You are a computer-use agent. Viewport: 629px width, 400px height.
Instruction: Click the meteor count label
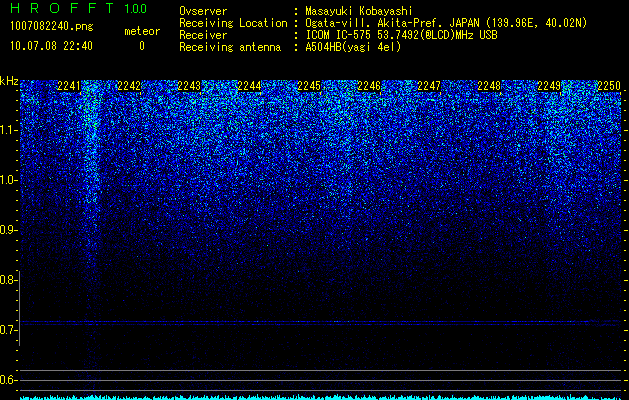(x=142, y=31)
